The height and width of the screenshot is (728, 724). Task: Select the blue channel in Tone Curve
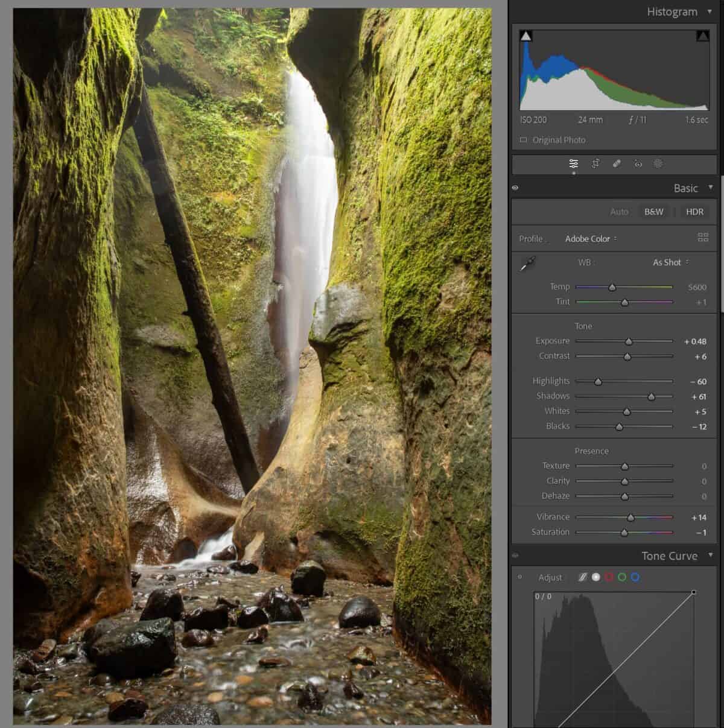pos(636,577)
